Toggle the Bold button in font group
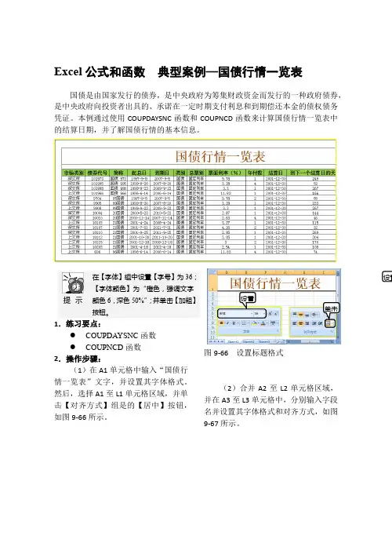Image resolution: width=392 pixels, height=554 pixels. (221, 323)
